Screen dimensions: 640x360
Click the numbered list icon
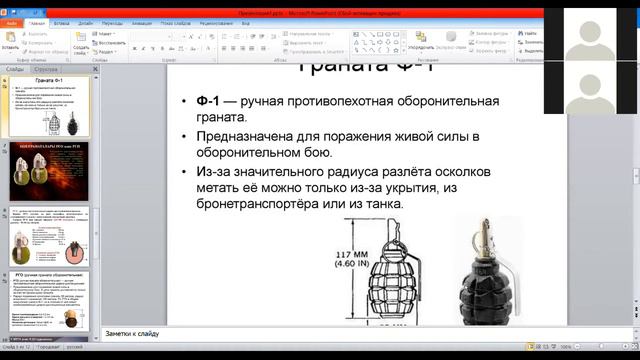(237, 36)
